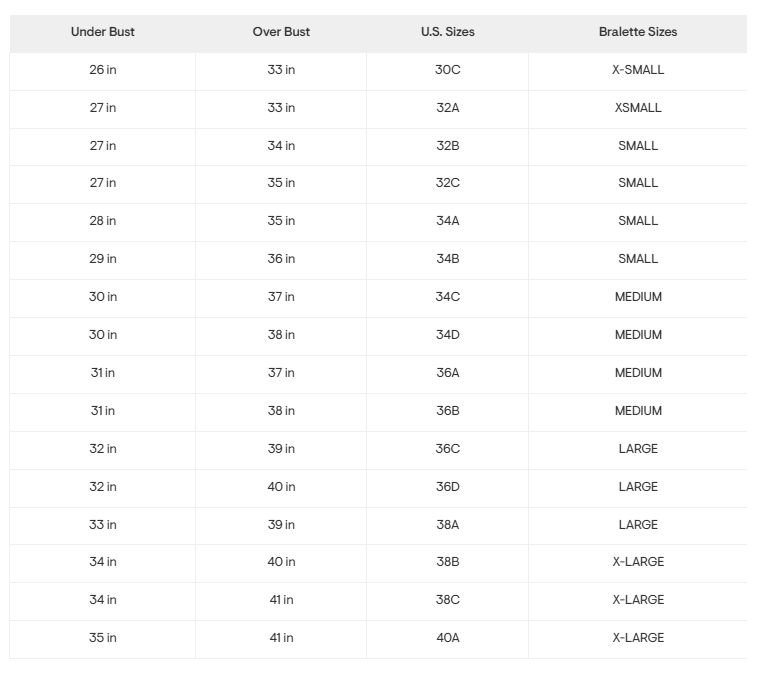Image resolution: width=774 pixels, height=674 pixels.
Task: Click the 36 in over bust cell
Action: pyautogui.click(x=281, y=259)
